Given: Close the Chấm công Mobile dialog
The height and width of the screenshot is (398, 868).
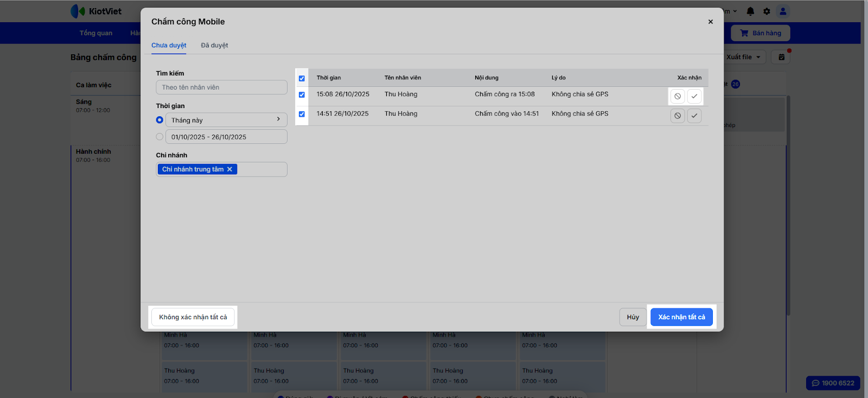Looking at the screenshot, I should [711, 22].
